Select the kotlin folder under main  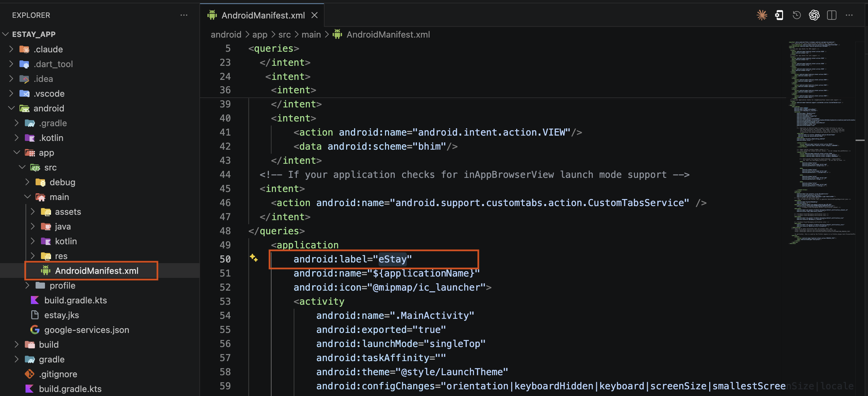[x=66, y=241]
